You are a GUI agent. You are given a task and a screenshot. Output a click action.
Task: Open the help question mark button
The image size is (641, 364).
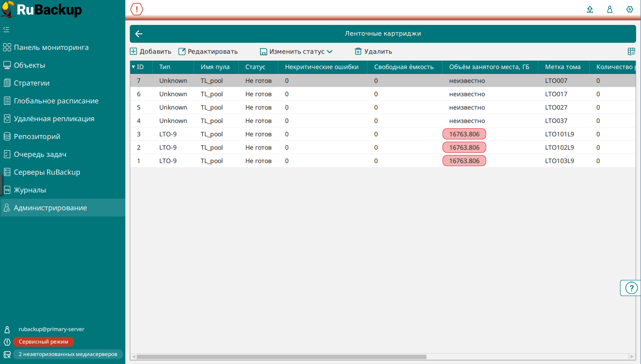pos(631,288)
